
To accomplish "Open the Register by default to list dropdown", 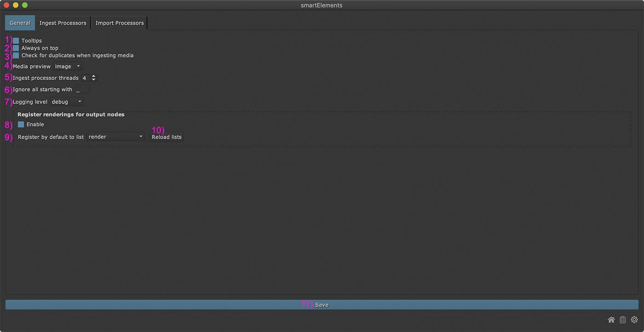I will pyautogui.click(x=115, y=137).
